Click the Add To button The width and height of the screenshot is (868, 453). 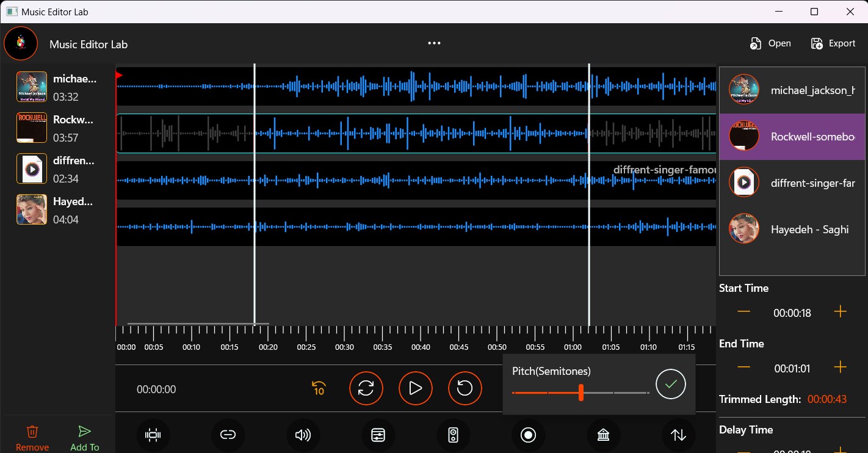(84, 437)
